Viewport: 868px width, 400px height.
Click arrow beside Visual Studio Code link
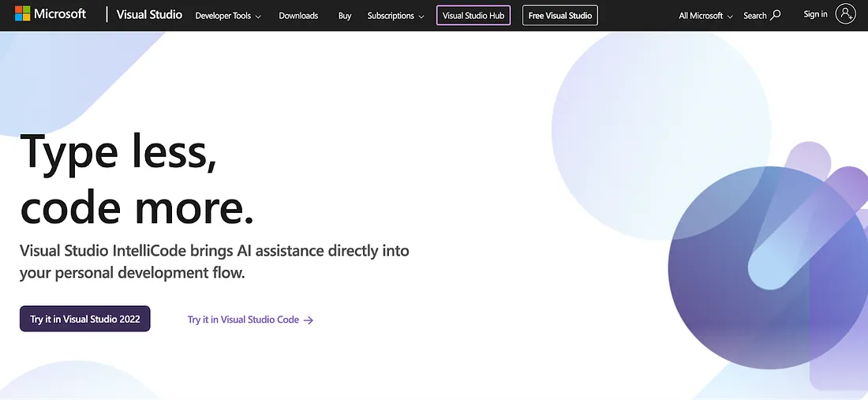click(x=309, y=320)
